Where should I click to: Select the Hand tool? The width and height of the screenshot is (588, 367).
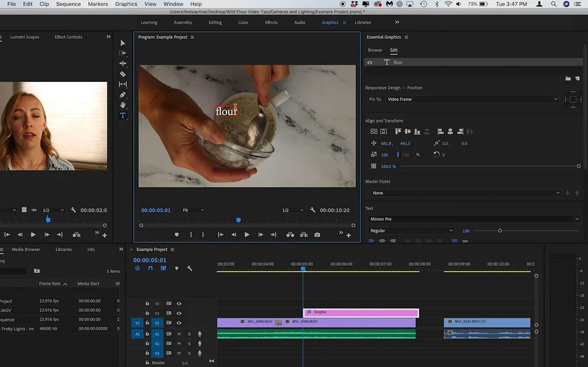122,105
